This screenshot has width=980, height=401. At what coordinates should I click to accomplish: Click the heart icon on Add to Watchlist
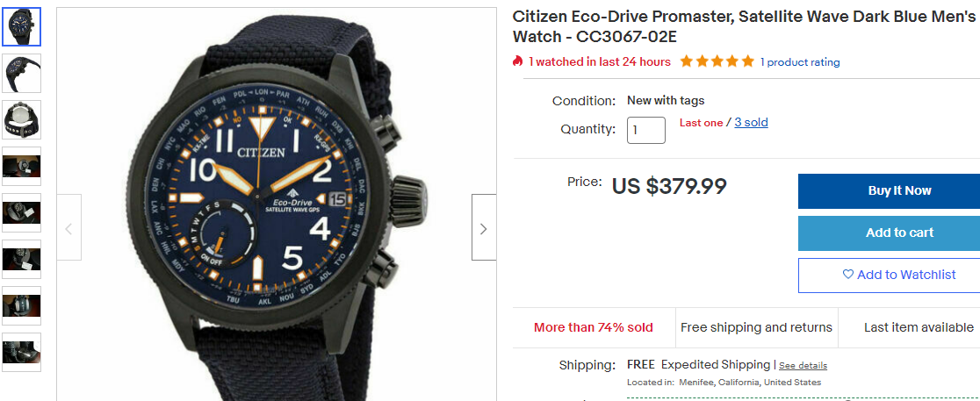pyautogui.click(x=847, y=275)
